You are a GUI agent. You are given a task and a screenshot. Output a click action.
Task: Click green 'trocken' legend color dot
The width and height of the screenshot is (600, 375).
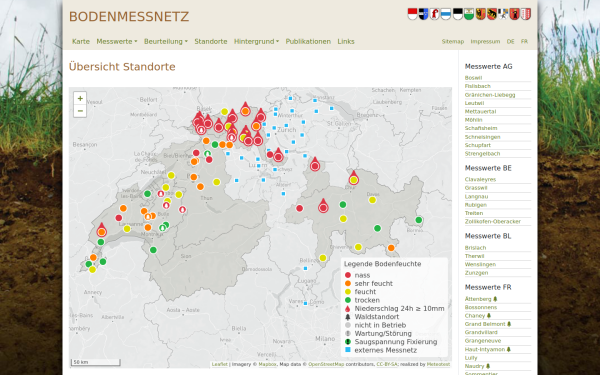348,300
